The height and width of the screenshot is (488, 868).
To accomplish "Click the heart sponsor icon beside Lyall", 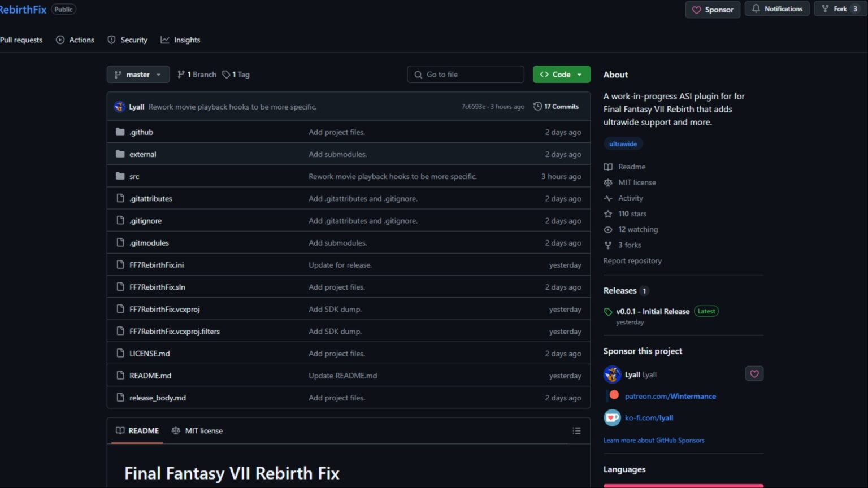I will [x=754, y=374].
